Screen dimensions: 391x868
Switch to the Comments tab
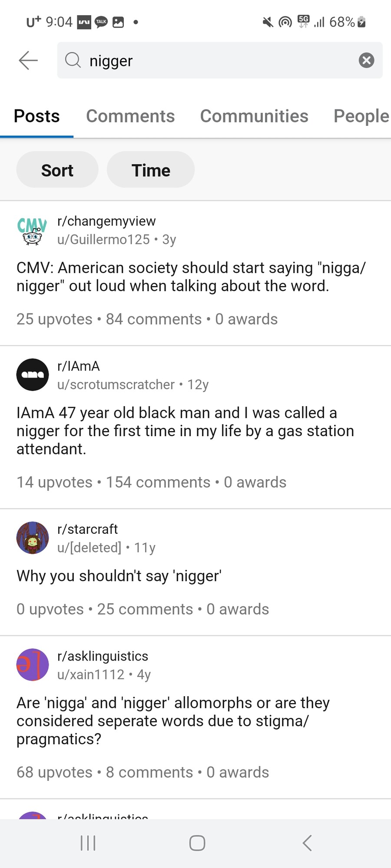point(130,116)
